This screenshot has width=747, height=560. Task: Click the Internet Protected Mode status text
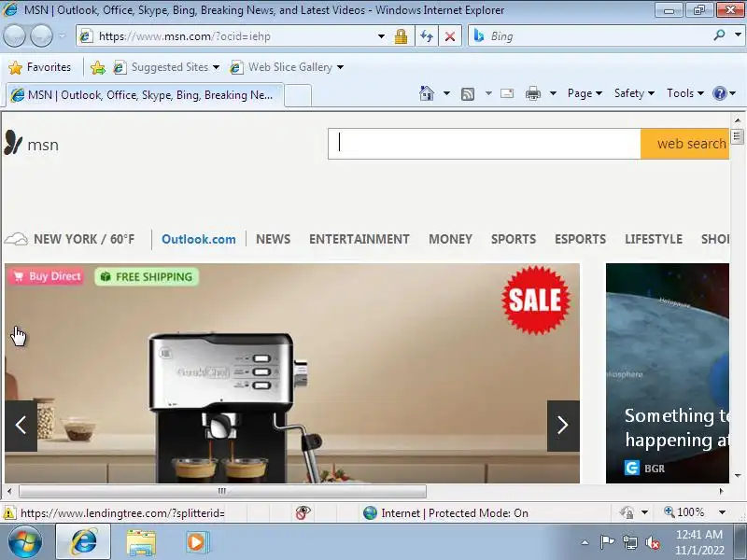pyautogui.click(x=455, y=512)
